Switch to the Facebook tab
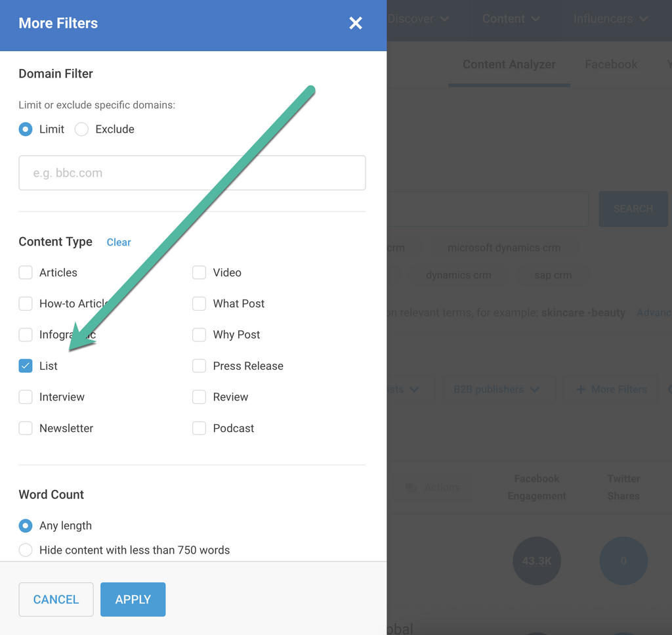 pos(610,64)
